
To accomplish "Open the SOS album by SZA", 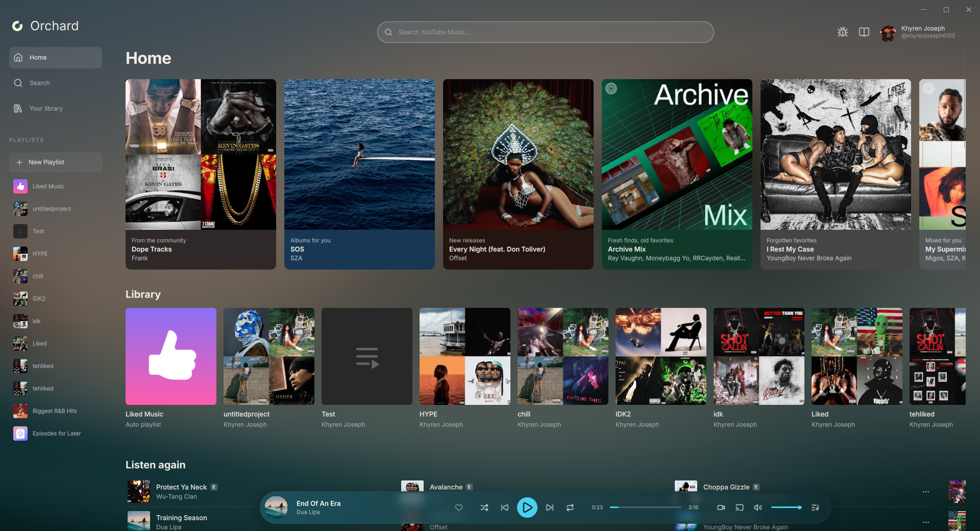I will tap(359, 174).
